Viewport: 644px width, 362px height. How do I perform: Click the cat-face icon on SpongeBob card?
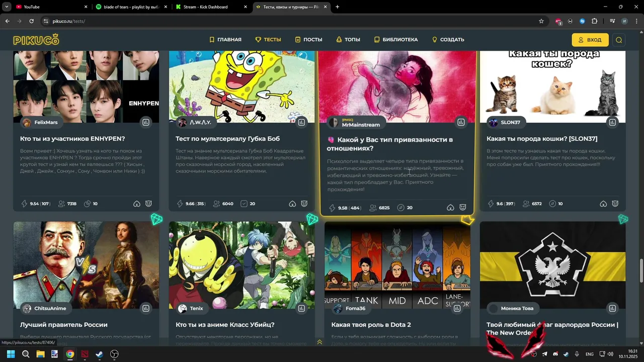click(x=304, y=204)
